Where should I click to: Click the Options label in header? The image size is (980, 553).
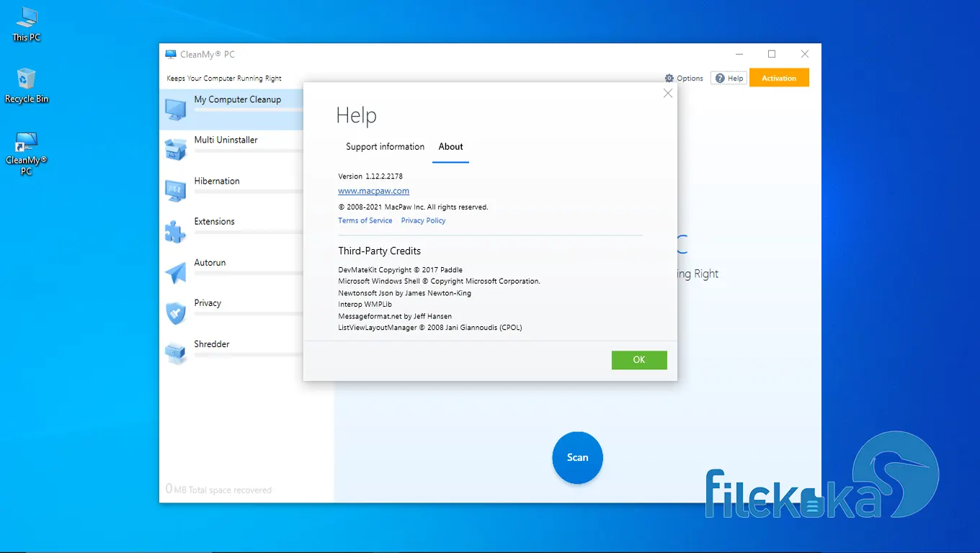(690, 78)
